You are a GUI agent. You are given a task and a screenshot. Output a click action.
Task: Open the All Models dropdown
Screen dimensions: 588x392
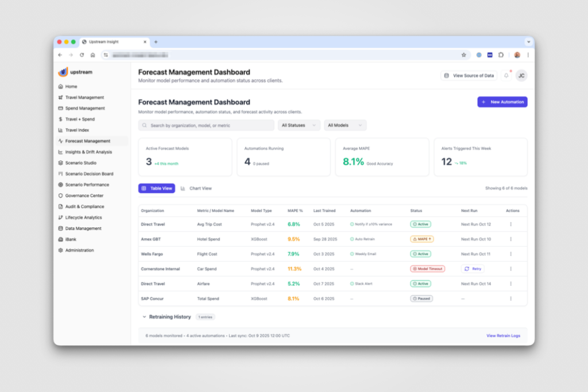[x=345, y=125]
